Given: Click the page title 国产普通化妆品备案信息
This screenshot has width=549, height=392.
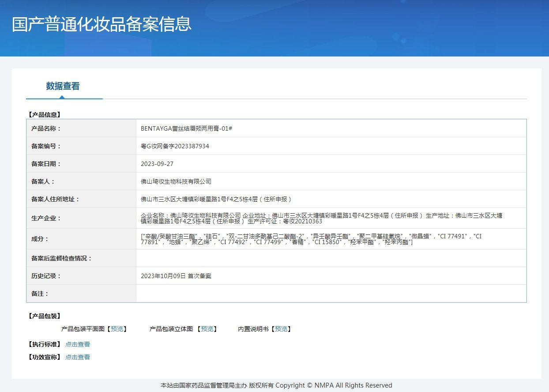Looking at the screenshot, I should click(102, 24).
